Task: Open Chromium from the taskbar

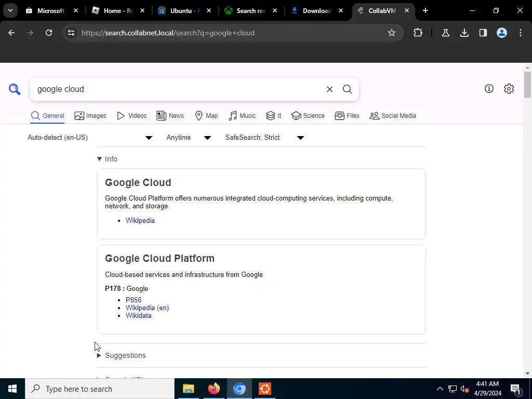Action: (239, 389)
